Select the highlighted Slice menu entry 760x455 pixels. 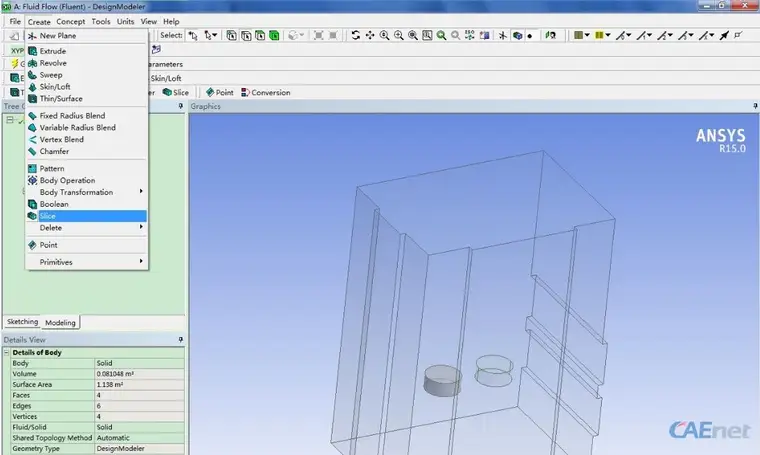pos(87,216)
